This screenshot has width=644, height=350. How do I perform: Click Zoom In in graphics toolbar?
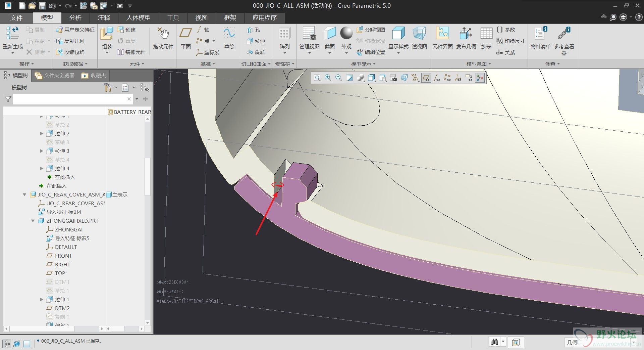click(328, 78)
